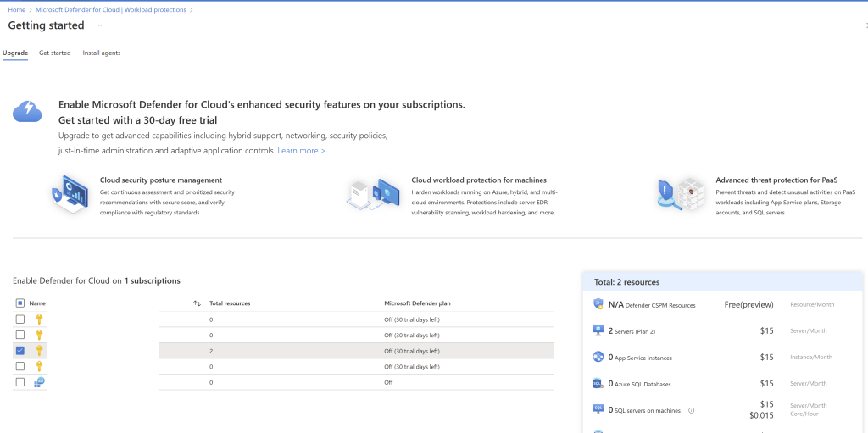Click the management group icon in the last row
The width and height of the screenshot is (868, 433).
pyautogui.click(x=39, y=382)
